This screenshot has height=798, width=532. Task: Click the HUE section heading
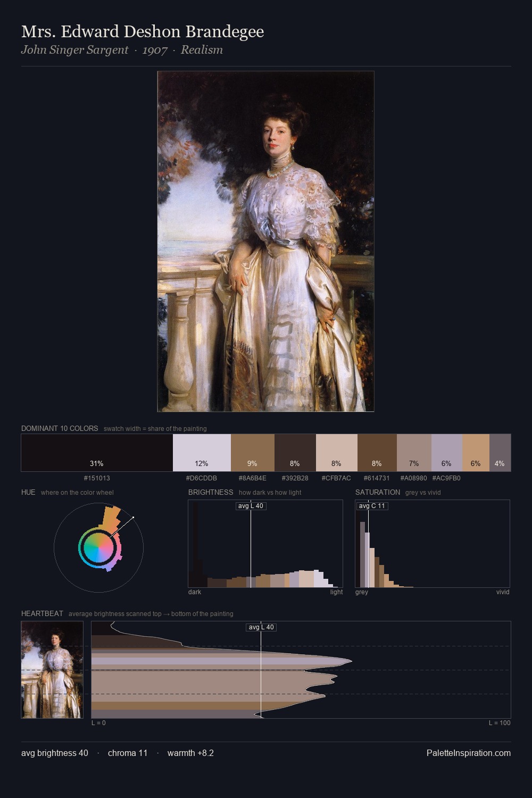28,492
